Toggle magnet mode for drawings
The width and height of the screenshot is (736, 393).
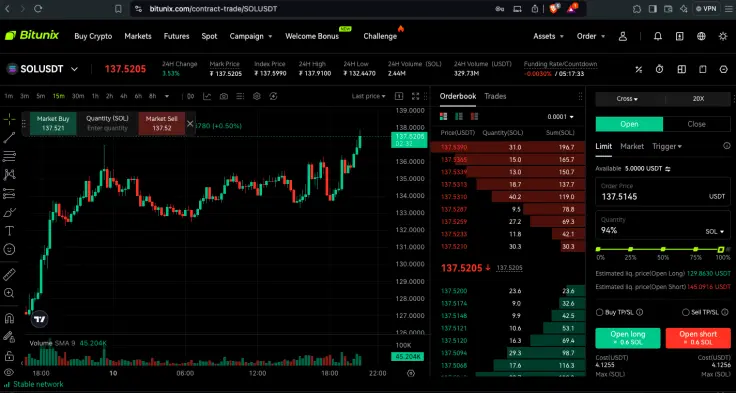(x=9, y=318)
